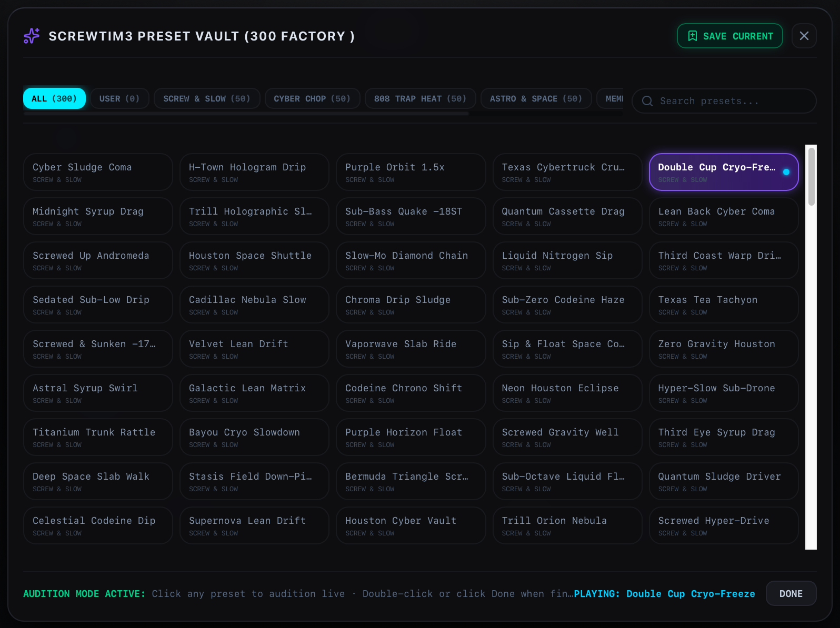This screenshot has height=628, width=840.
Task: Click the preset list vertical scrollbar thumb
Action: (x=812, y=177)
